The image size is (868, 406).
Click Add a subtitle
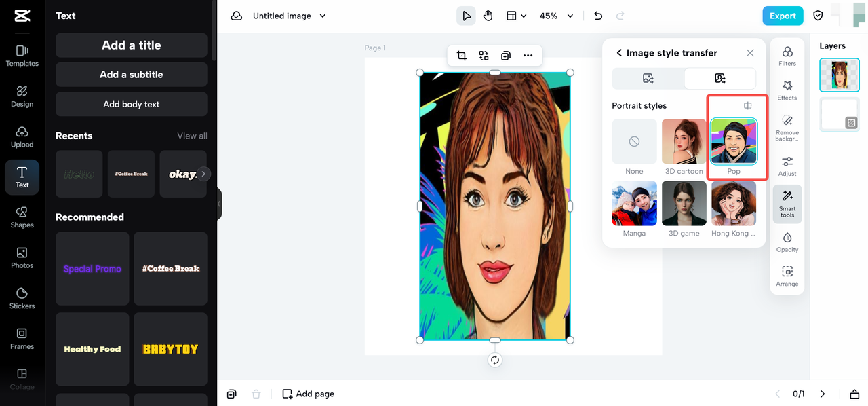(132, 75)
